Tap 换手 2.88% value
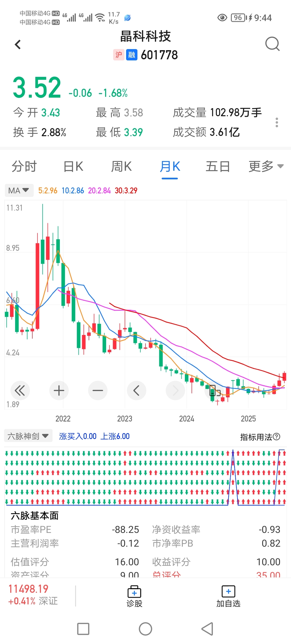Viewport: 291px width, 644px height. (x=54, y=132)
